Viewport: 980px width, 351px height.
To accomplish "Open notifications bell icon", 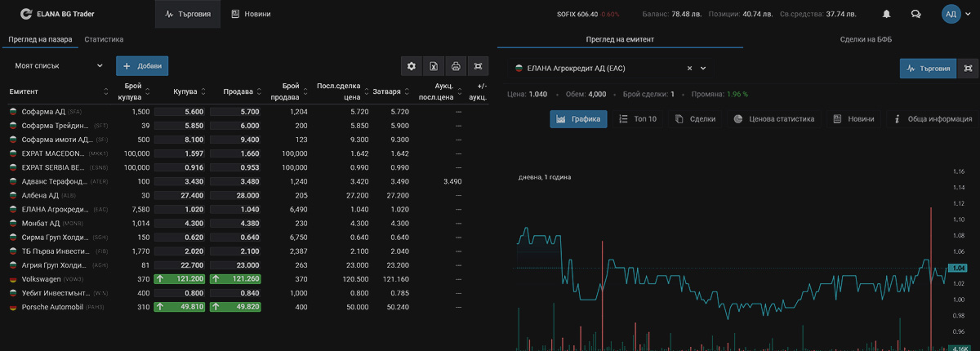I will click(x=887, y=14).
